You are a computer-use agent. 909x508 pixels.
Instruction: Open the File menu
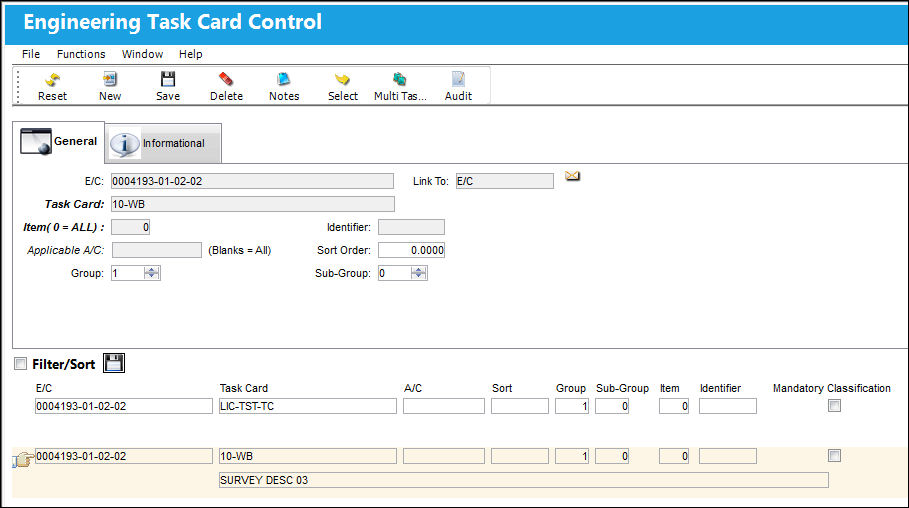pos(31,54)
